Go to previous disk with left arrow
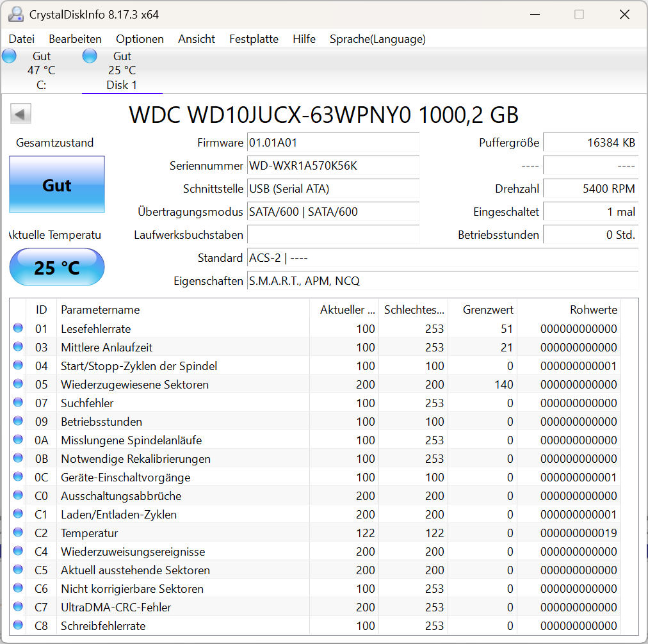 click(20, 114)
